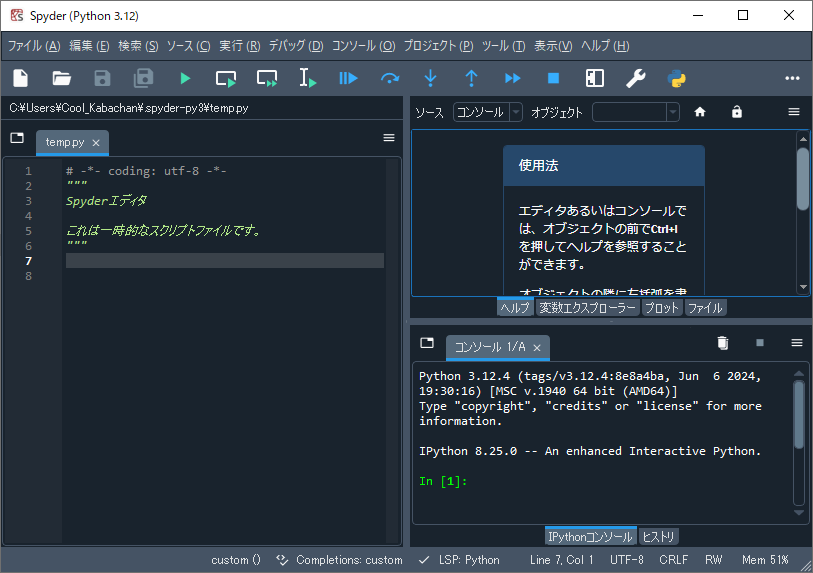Viewport: 813px width, 573px height.
Task: Click the Run file green play icon
Action: [185, 78]
